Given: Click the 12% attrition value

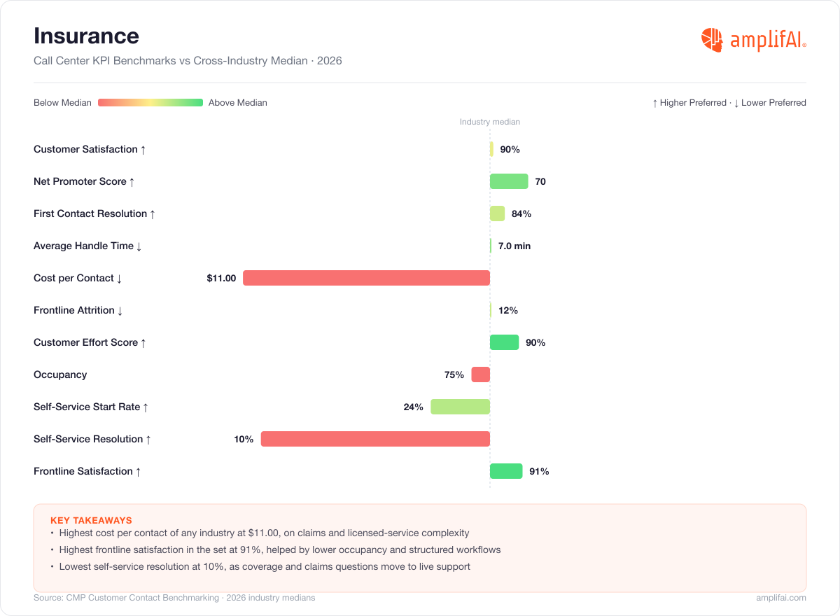Looking at the screenshot, I should 508,310.
